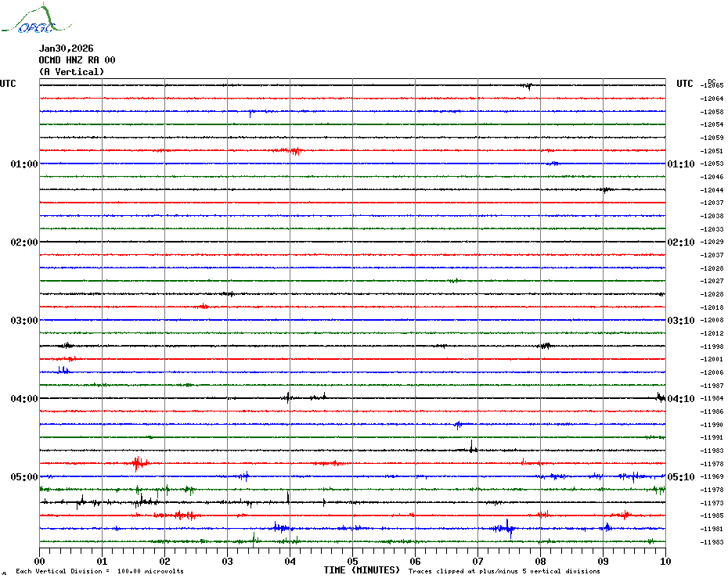Viewport: 728px width, 582px height.
Task: Select the station code OCMD HNZ RA 00
Action: [77, 60]
